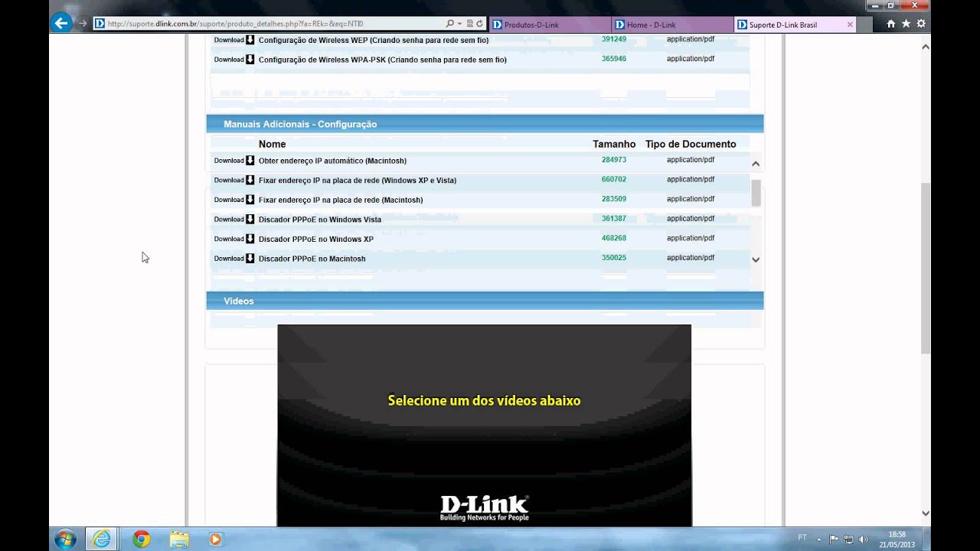Download arrow for Fixar endereço IP Macintosh
Image resolution: width=980 pixels, height=551 pixels.
click(250, 199)
